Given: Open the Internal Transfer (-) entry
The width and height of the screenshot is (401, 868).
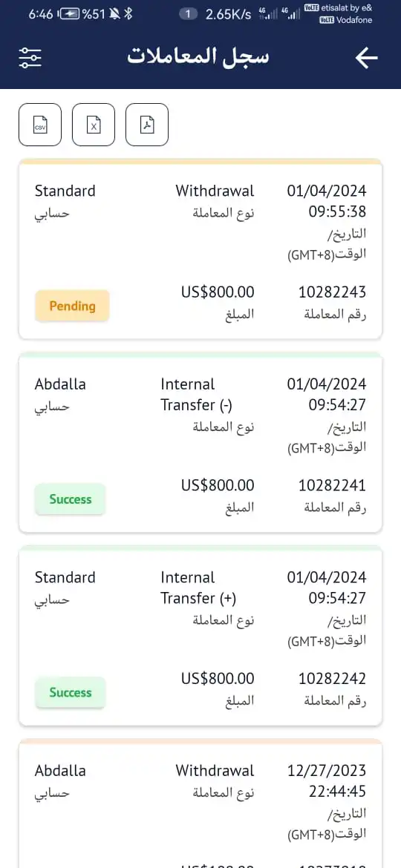Looking at the screenshot, I should [x=200, y=443].
